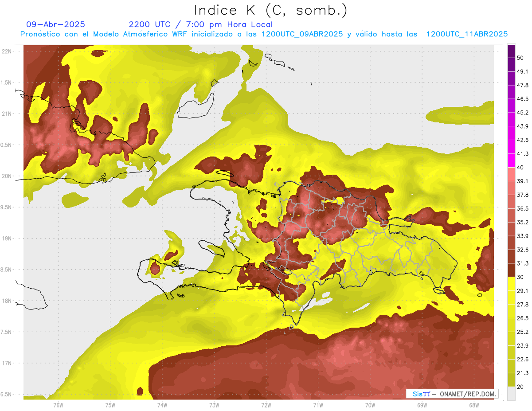The width and height of the screenshot is (532, 411).
Task: Click the "70W" longitude label
Action: [x=370, y=405]
